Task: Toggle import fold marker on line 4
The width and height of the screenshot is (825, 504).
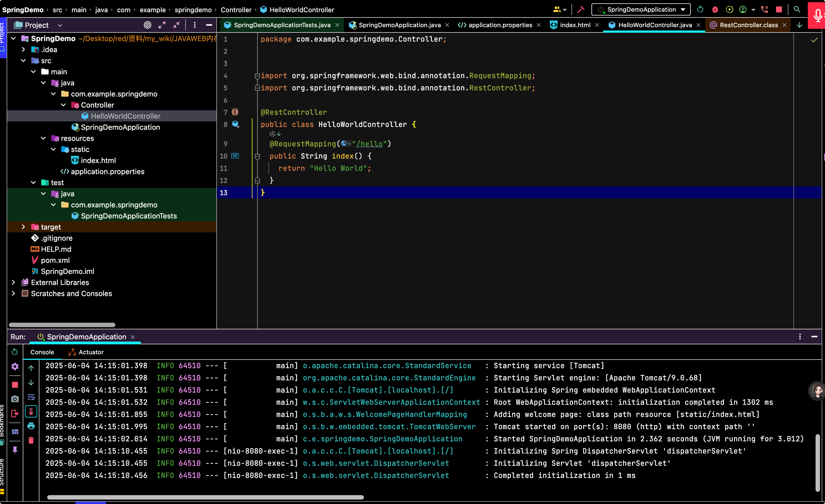Action: click(x=257, y=76)
